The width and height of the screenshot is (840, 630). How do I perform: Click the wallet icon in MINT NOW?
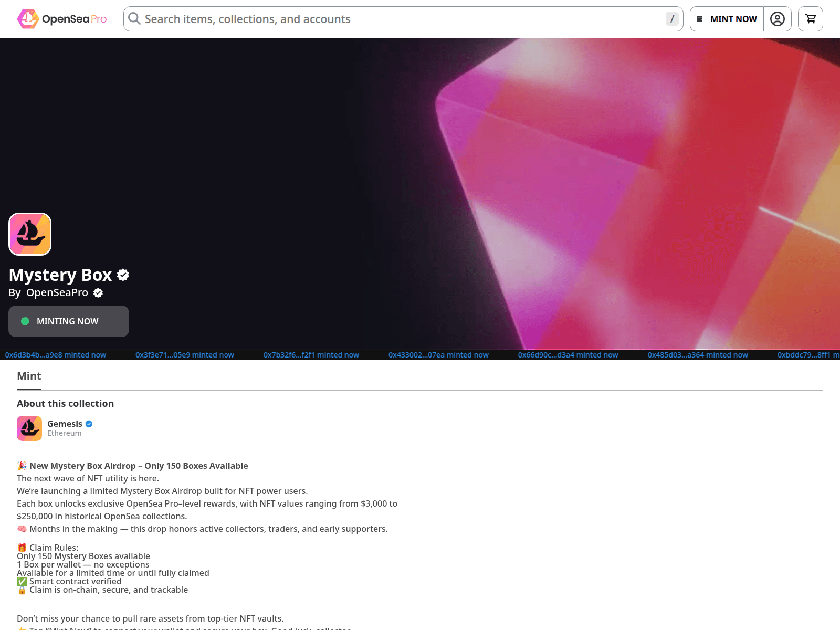[700, 19]
